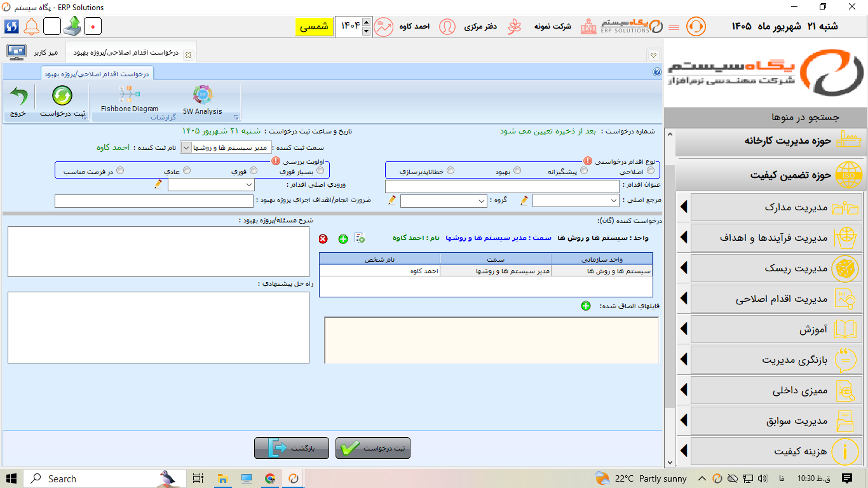Open the مرجع اصلی combo box
This screenshot has width=868, height=488.
tap(576, 201)
